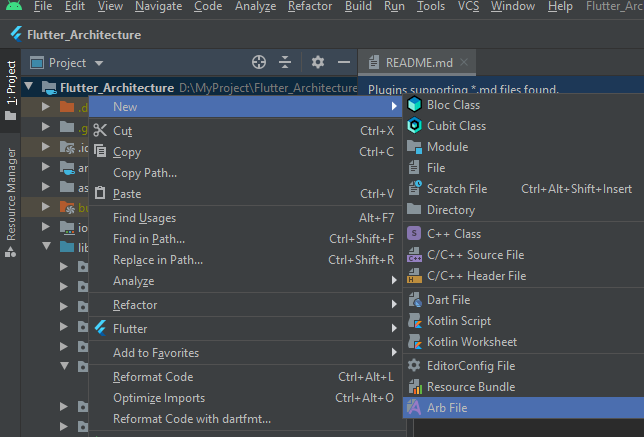Image resolution: width=644 pixels, height=437 pixels.
Task: Click the Dart File icon
Action: point(414,300)
